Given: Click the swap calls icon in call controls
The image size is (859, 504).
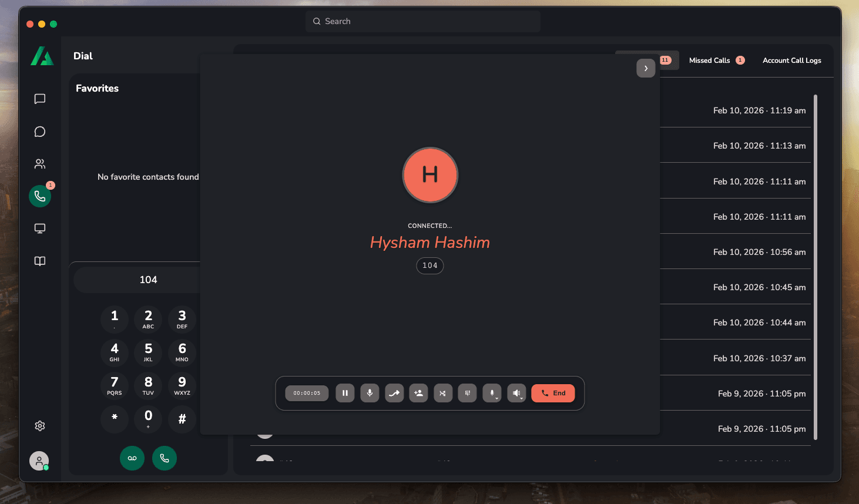Looking at the screenshot, I should [x=443, y=393].
